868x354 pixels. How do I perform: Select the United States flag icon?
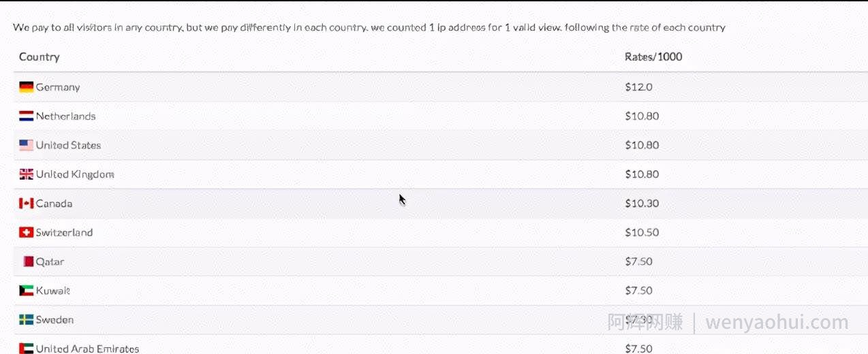26,145
